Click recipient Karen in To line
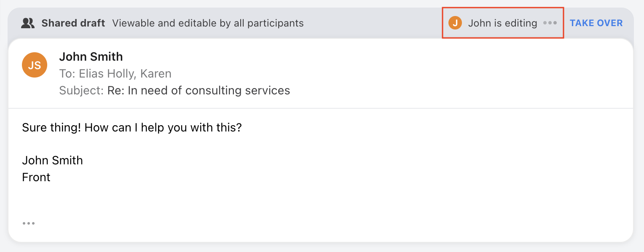This screenshot has height=252, width=644. point(156,74)
